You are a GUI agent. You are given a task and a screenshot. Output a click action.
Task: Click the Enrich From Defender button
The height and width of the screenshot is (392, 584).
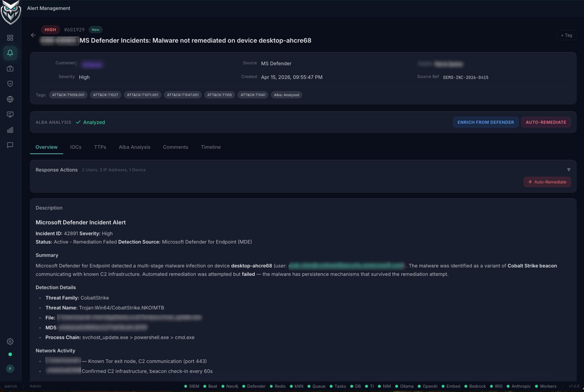(486, 122)
